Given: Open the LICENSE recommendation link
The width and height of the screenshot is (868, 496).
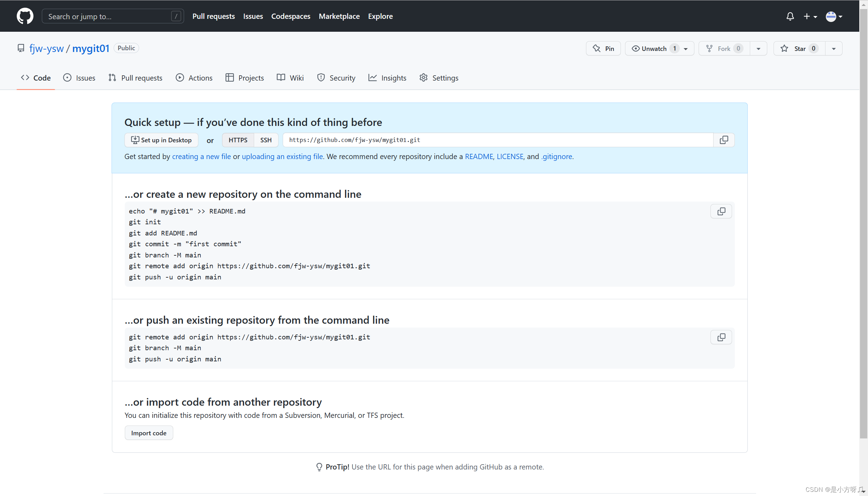Looking at the screenshot, I should [510, 157].
